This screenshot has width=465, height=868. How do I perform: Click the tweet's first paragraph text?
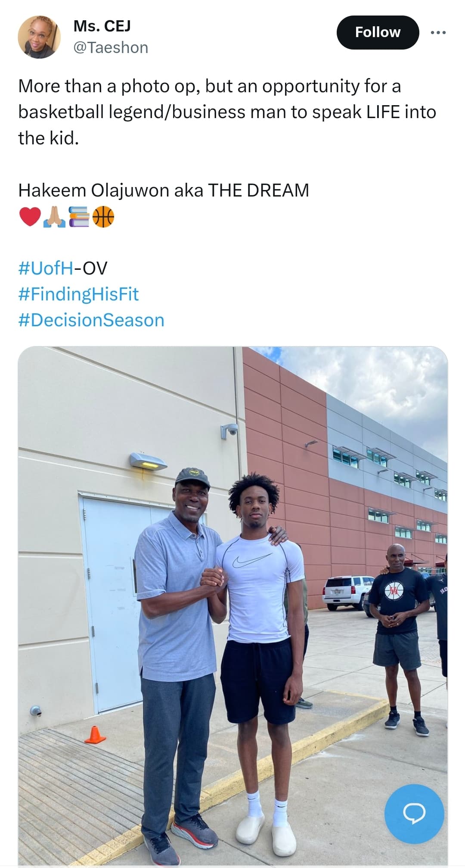(227, 112)
